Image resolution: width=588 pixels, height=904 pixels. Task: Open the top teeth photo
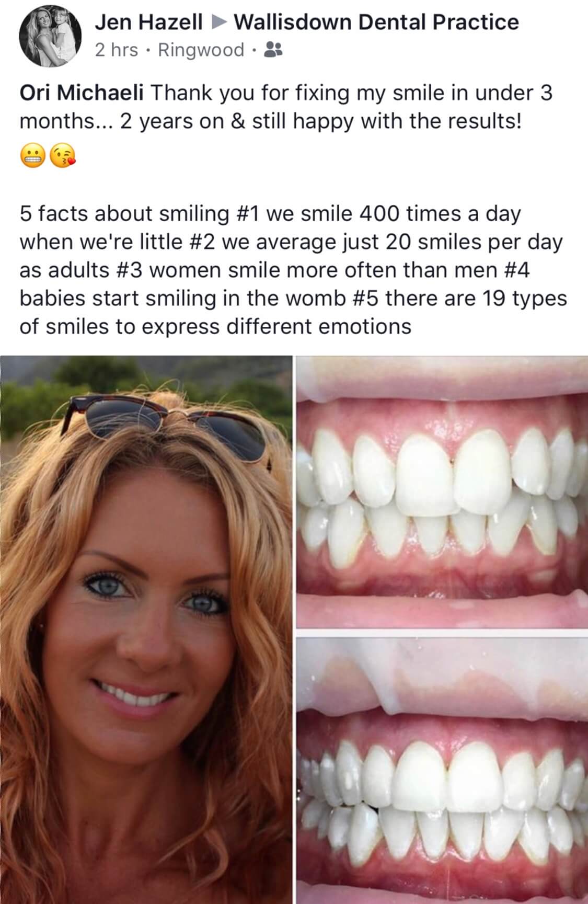click(442, 491)
